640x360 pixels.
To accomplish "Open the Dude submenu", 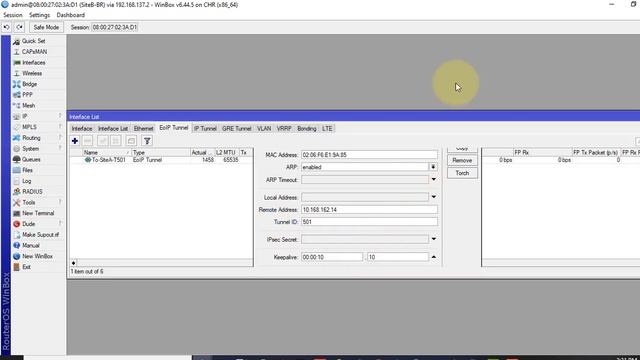I will coord(29,224).
